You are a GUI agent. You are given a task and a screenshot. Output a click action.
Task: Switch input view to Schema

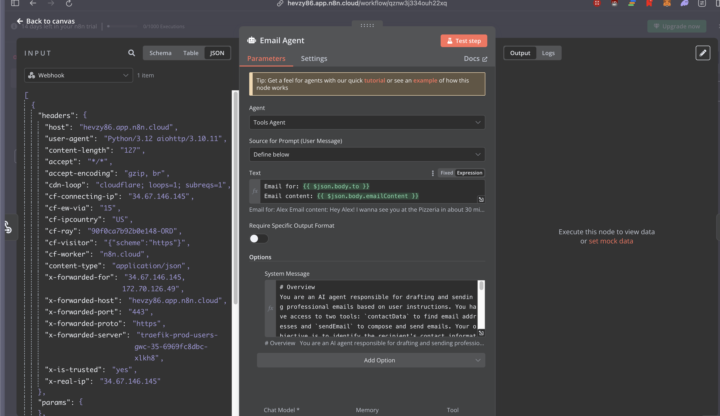(160, 53)
